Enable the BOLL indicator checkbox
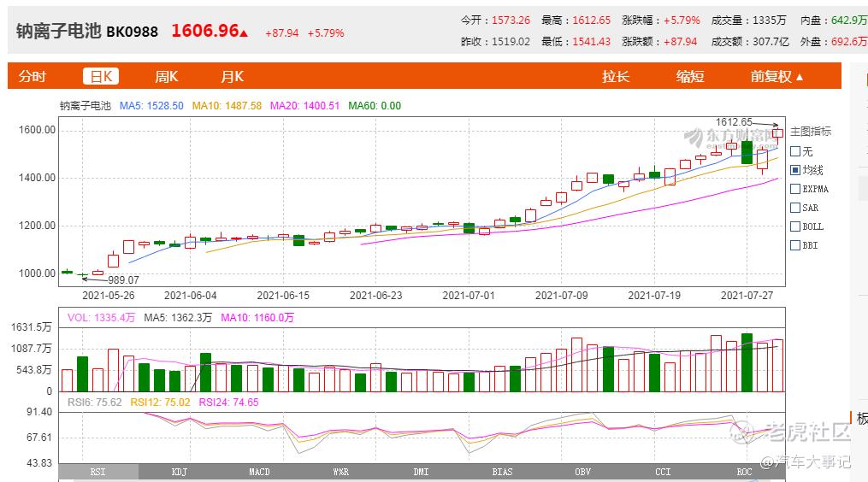Screen dimensions: 868x482 [795, 226]
